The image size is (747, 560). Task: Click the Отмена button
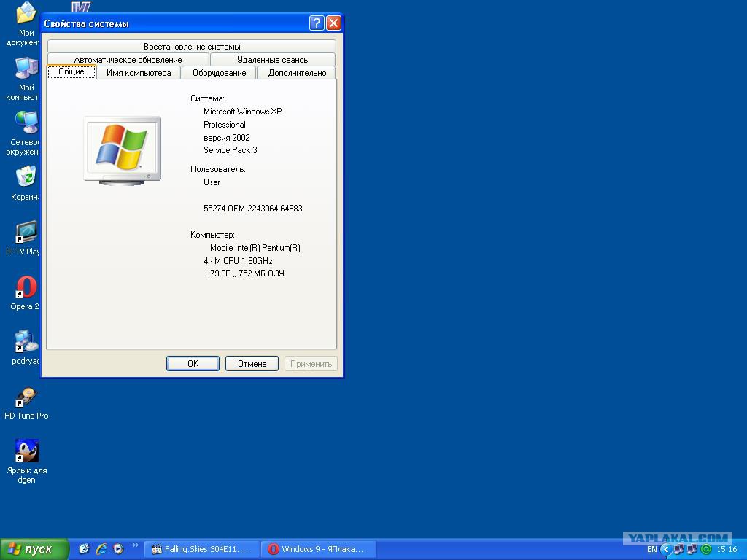(x=252, y=363)
